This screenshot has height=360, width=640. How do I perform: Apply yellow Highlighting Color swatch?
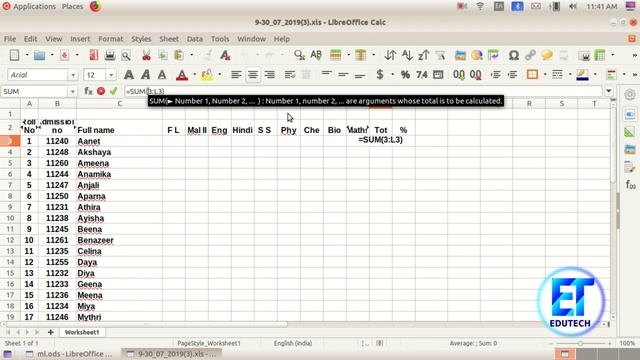click(x=207, y=75)
